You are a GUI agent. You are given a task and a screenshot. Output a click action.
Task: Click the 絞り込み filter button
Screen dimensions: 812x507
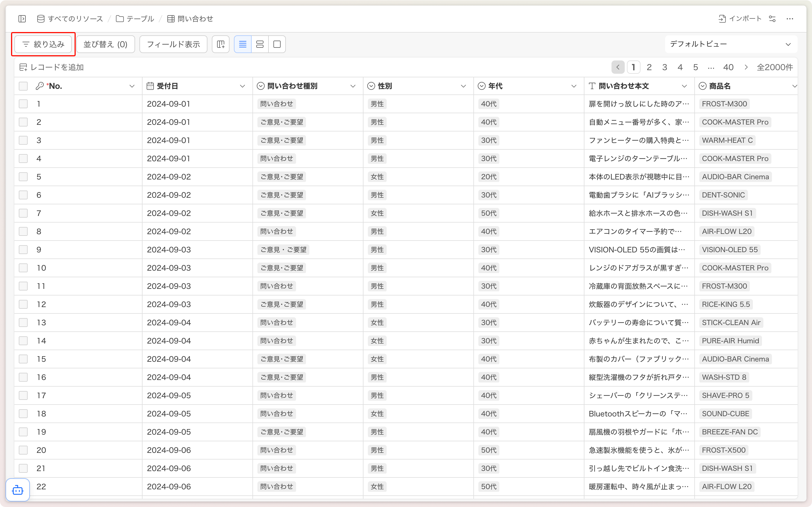click(x=43, y=44)
